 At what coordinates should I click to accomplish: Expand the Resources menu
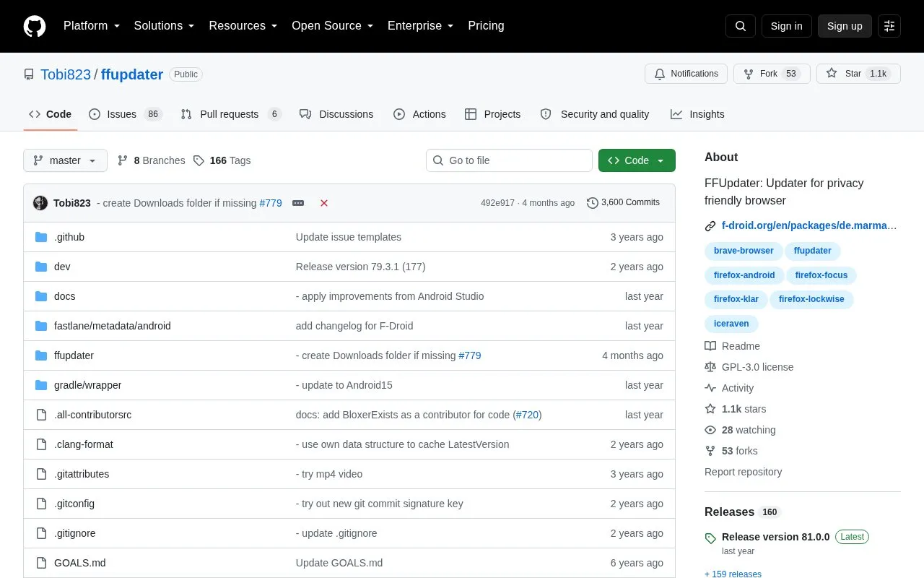click(243, 26)
